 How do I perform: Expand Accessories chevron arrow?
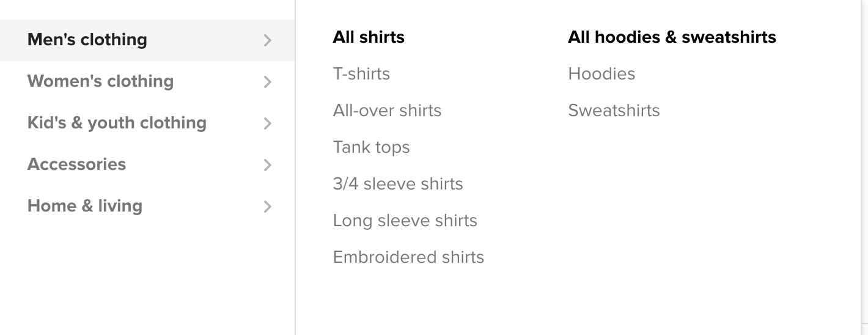267,165
